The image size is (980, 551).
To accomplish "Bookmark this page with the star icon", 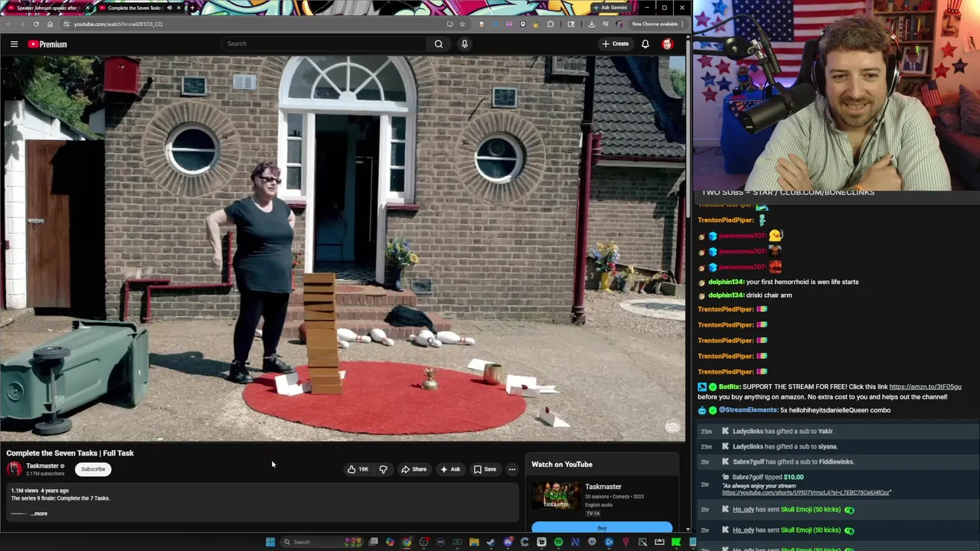I will 462,24.
